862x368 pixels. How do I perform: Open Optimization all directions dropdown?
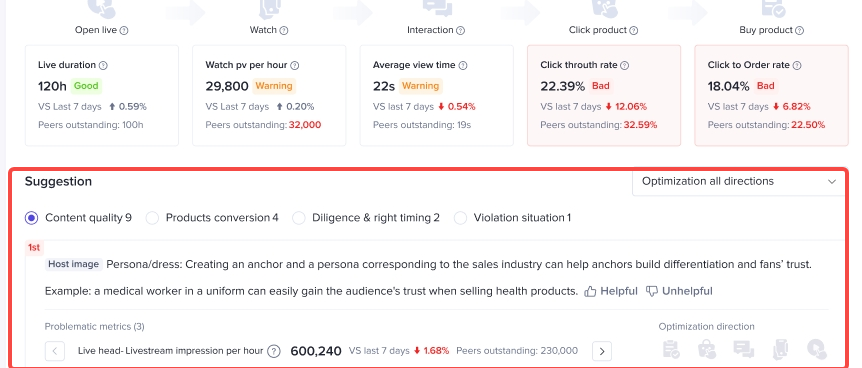click(x=738, y=182)
